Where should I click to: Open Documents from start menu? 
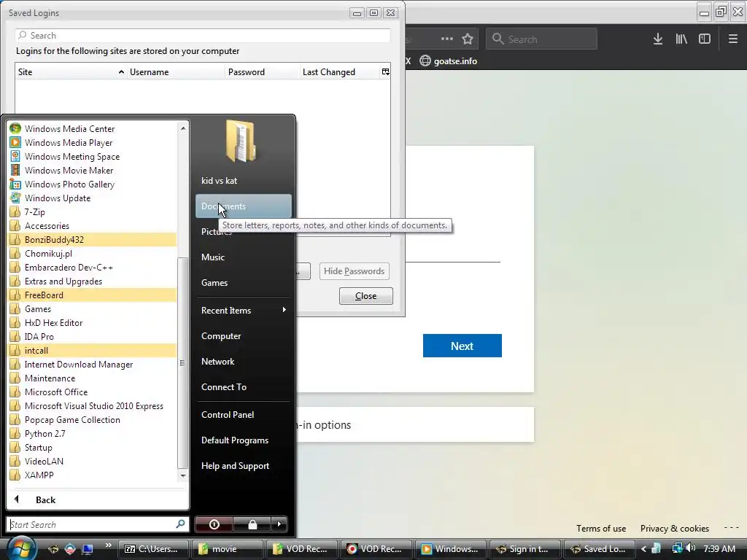(244, 206)
